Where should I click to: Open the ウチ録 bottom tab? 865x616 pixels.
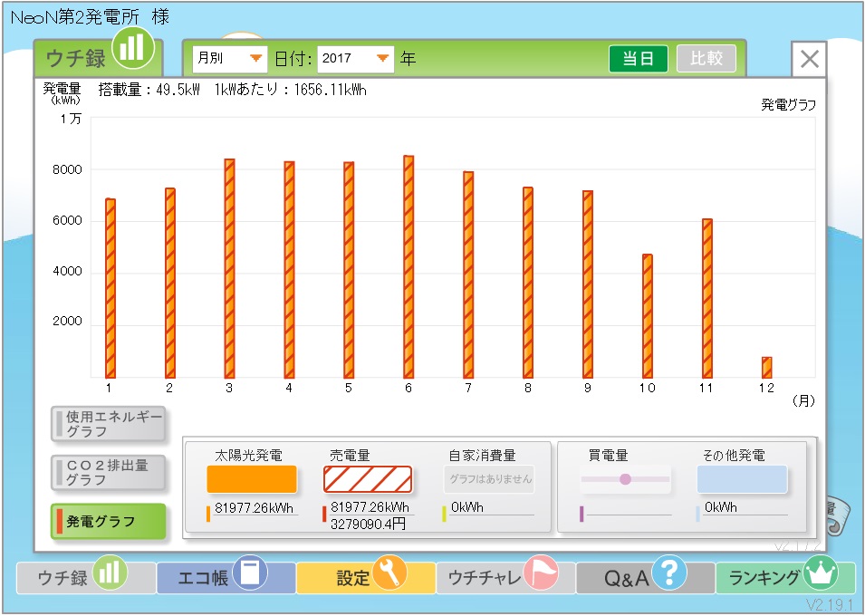(x=85, y=578)
